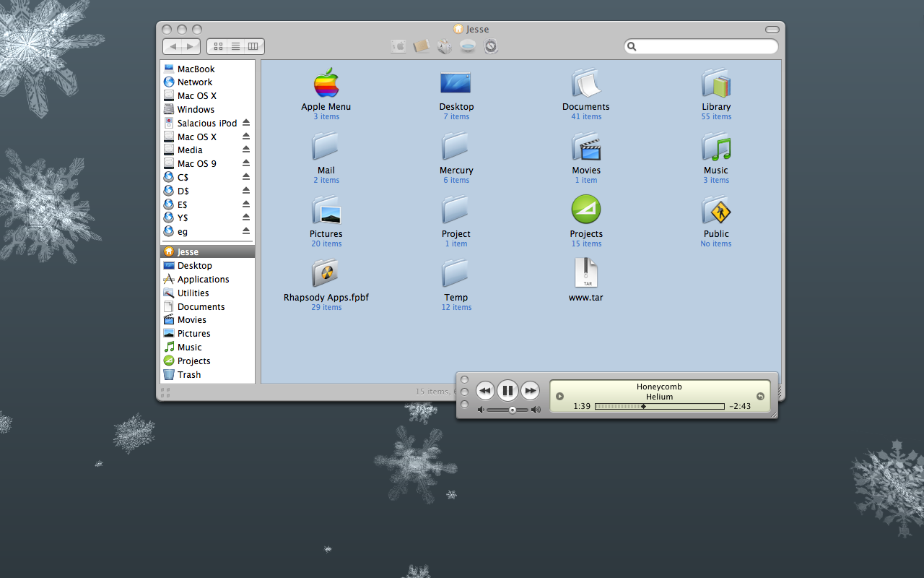
Task: Switch Finder to column view
Action: point(253,46)
